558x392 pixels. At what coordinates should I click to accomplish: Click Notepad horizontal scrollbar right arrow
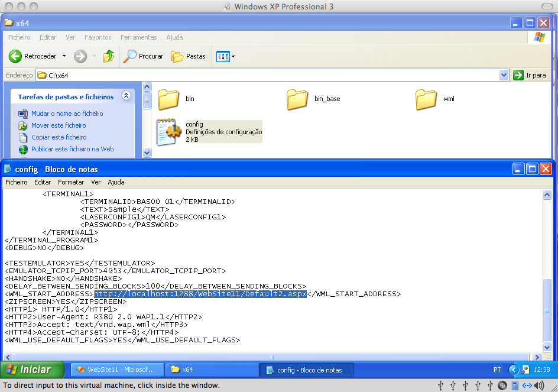coord(537,357)
